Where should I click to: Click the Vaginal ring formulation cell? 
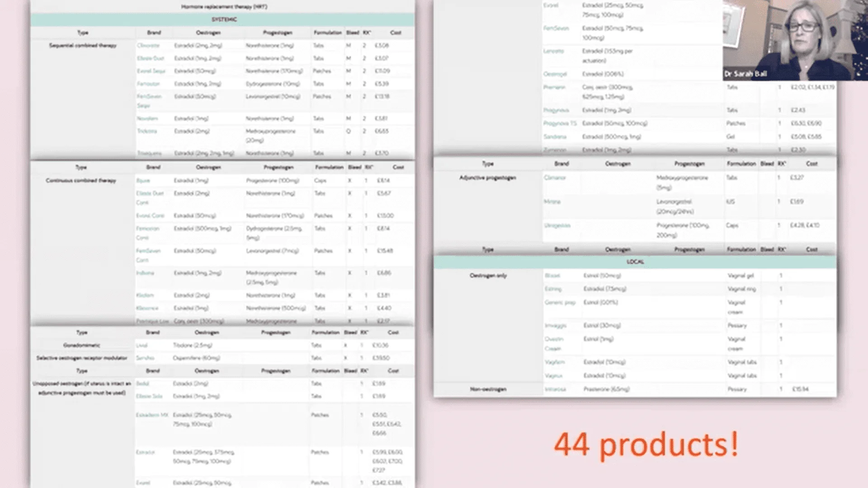[x=742, y=289]
